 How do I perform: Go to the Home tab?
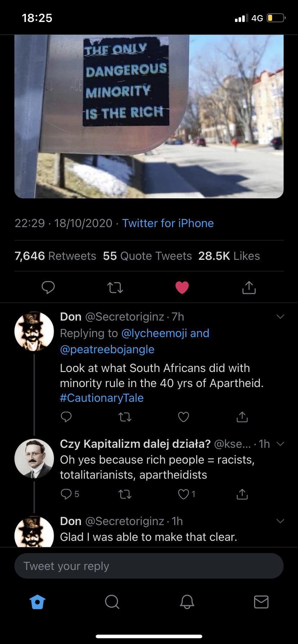[x=37, y=602]
